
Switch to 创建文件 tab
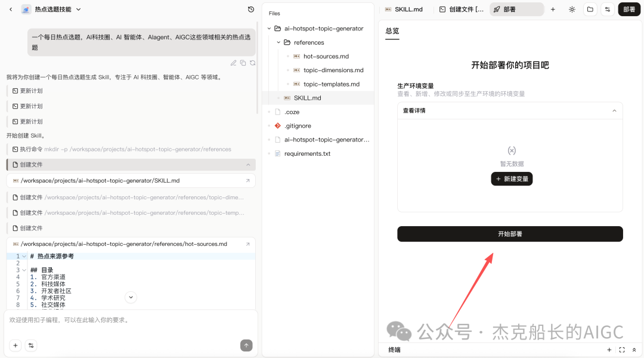tap(462, 9)
